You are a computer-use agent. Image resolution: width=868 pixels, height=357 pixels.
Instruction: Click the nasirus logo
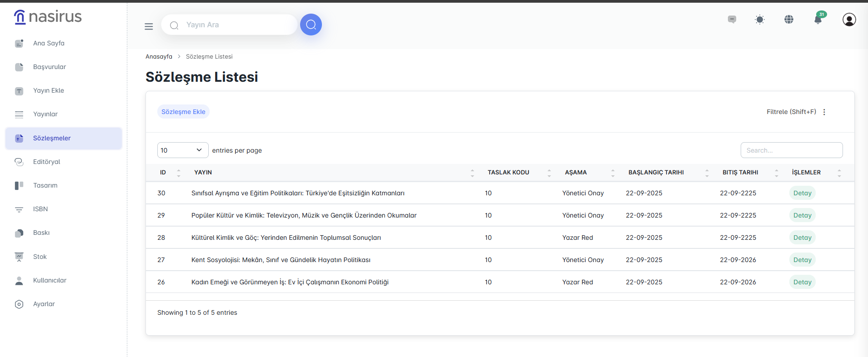coord(48,17)
